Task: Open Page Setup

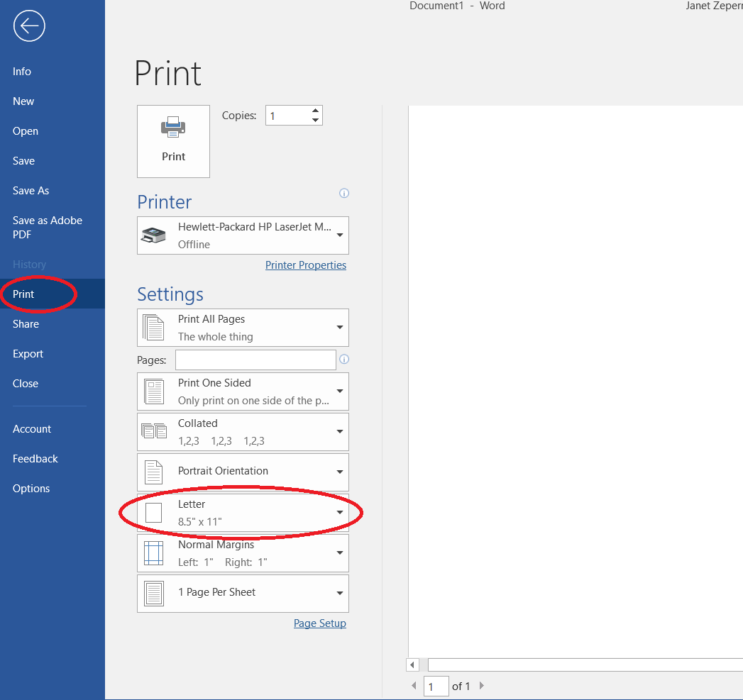Action: [320, 623]
